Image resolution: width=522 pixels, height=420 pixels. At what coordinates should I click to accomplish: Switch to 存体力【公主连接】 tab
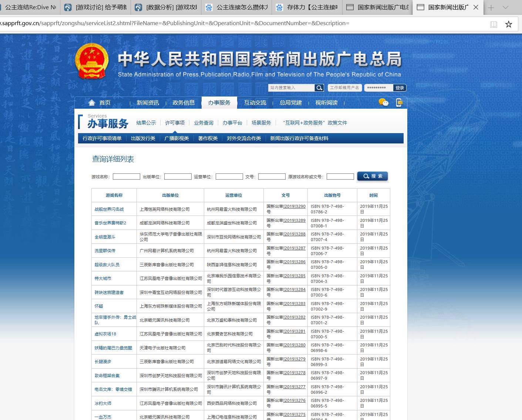[x=307, y=7]
